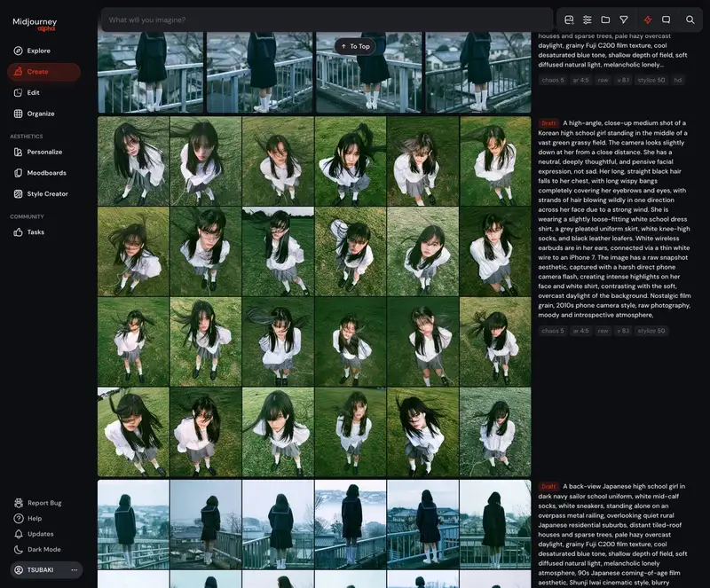710x588 pixels.
Task: Click 'chaos 5' tag in the row with hd
Action: (553, 80)
